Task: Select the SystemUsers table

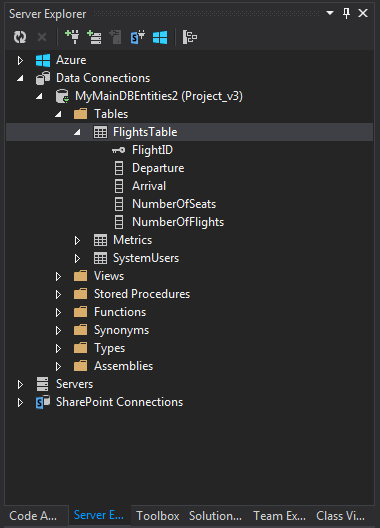Action: point(146,258)
